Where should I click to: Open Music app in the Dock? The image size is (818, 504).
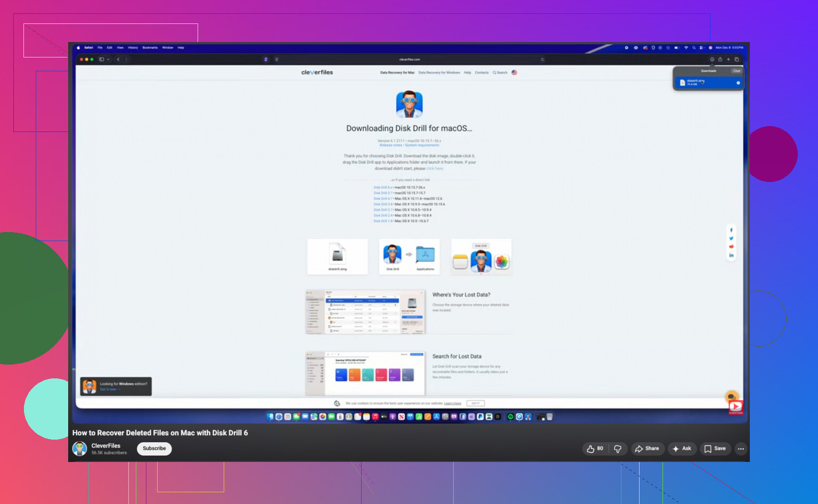[375, 417]
